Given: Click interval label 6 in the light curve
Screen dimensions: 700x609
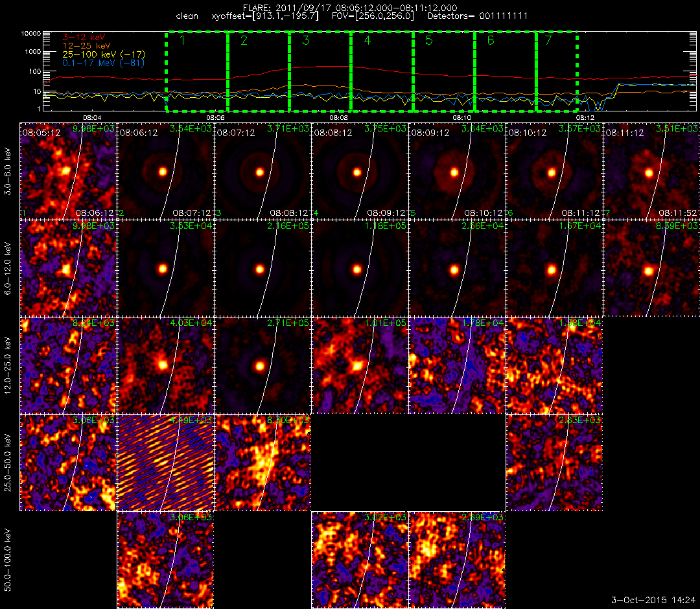Looking at the screenshot, I should coord(491,41).
